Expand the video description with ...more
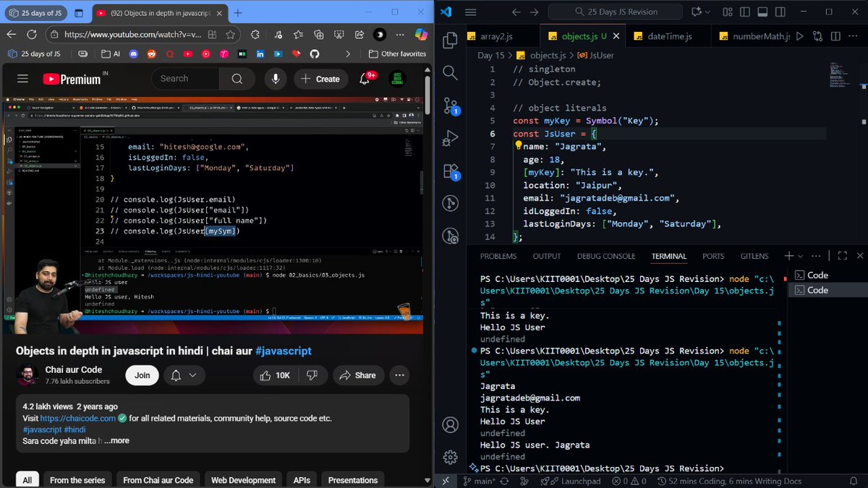The image size is (868, 488). coord(116,440)
